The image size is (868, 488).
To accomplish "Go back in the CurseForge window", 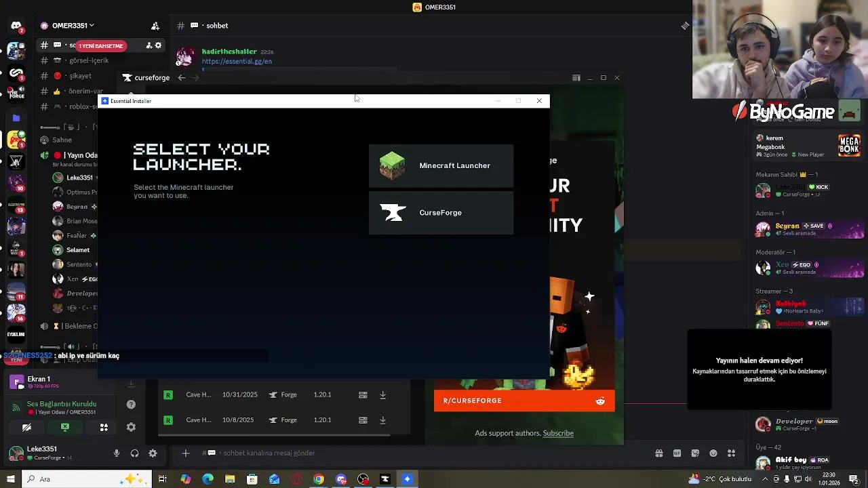I will tap(182, 78).
